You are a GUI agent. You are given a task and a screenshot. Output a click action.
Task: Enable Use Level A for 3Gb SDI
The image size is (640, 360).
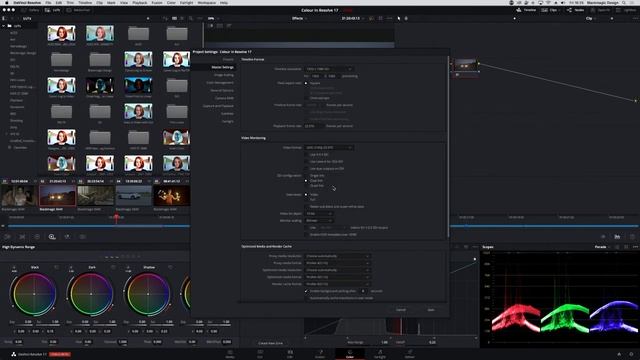coord(306,162)
